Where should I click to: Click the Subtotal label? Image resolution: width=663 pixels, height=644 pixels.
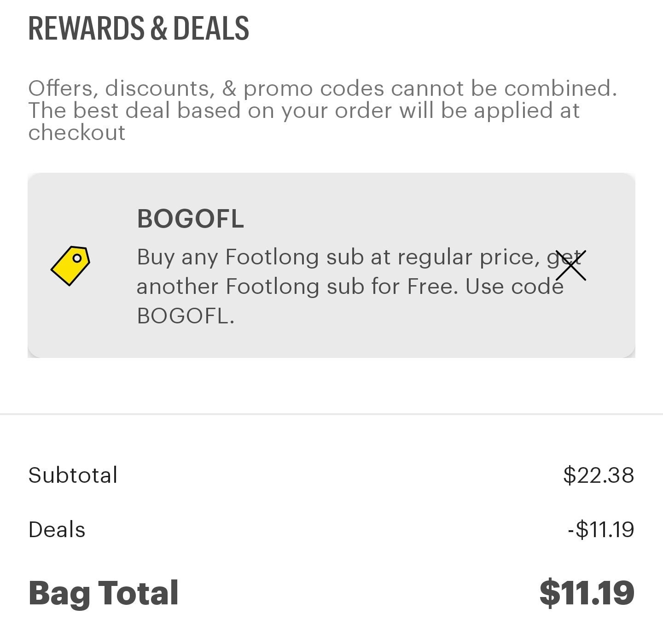[73, 475]
